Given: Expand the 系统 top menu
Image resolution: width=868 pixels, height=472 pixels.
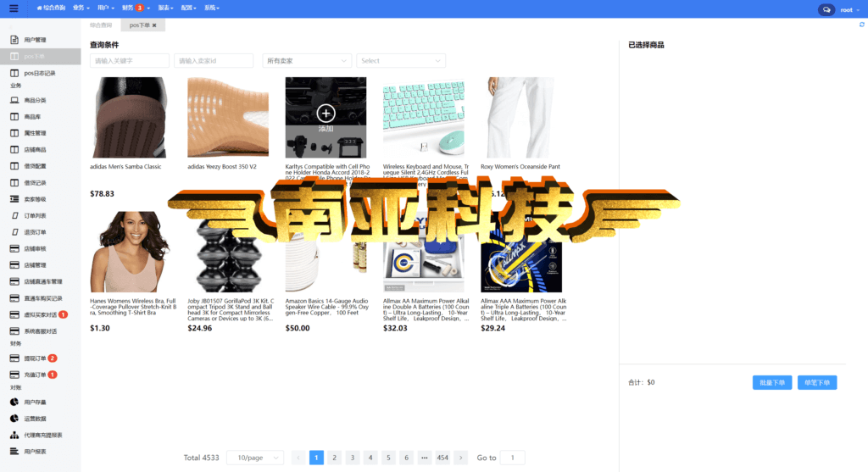Looking at the screenshot, I should click(x=212, y=8).
